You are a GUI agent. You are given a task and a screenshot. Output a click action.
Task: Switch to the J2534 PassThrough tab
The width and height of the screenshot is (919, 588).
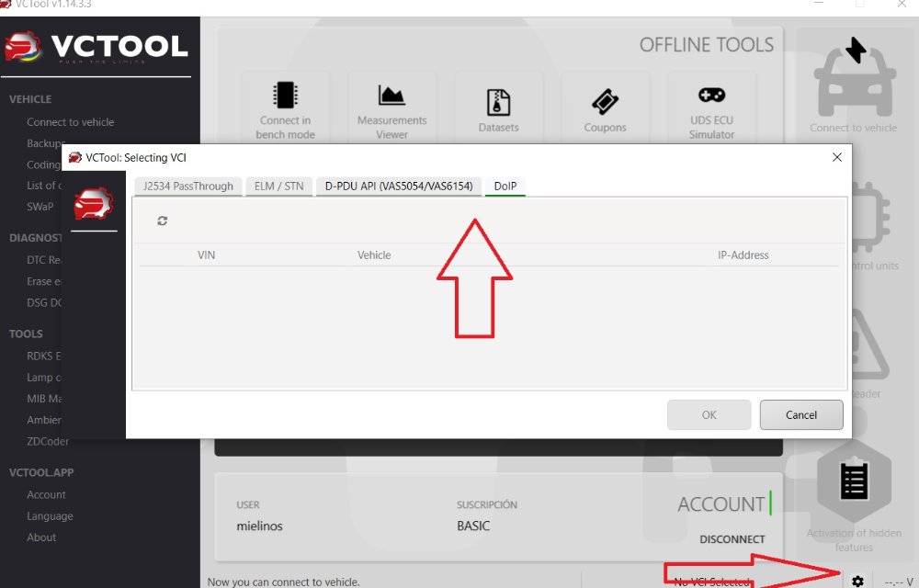[x=188, y=187]
